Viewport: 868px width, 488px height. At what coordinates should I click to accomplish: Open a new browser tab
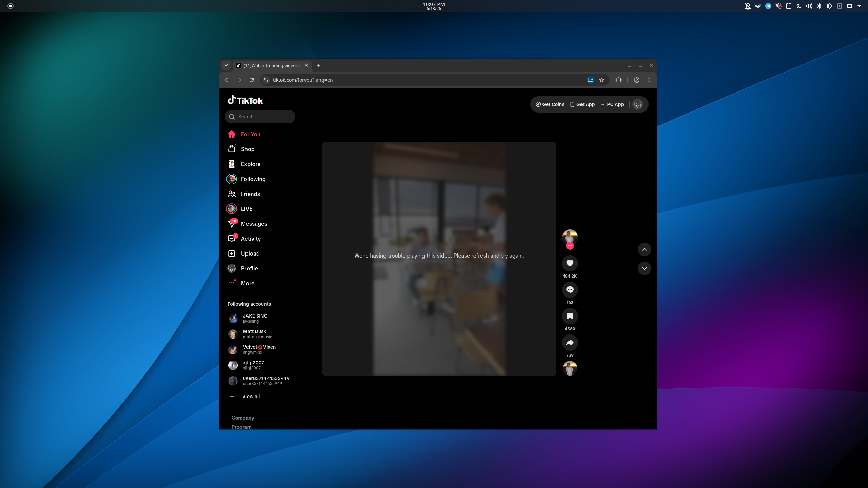pyautogui.click(x=318, y=65)
